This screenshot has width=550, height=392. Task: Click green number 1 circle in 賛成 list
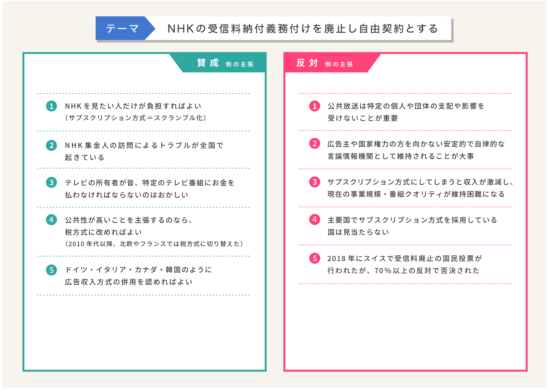click(x=51, y=106)
